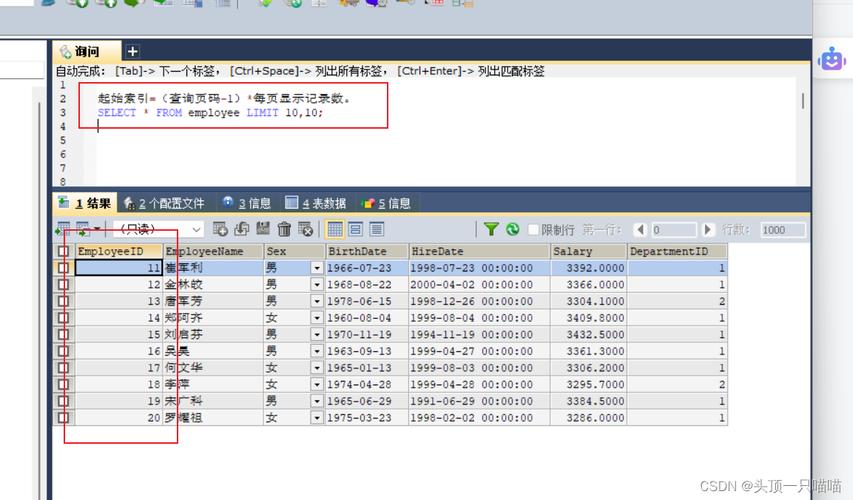Toggle the select-all checkbox in the header
Viewport: 853px width, 500px height.
(x=64, y=251)
